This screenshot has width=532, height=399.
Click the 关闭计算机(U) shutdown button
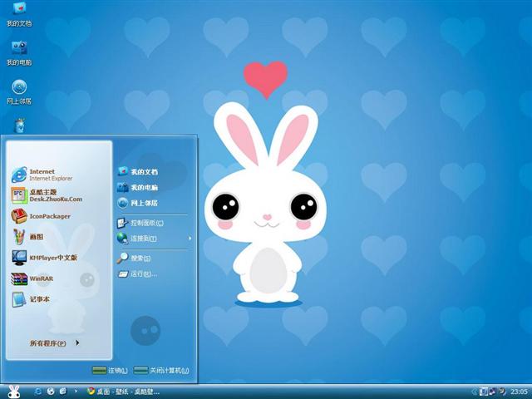click(x=162, y=370)
